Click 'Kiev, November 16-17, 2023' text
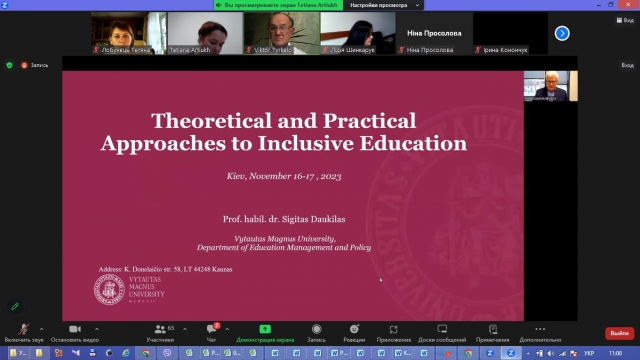The image size is (640, 360). (x=284, y=176)
